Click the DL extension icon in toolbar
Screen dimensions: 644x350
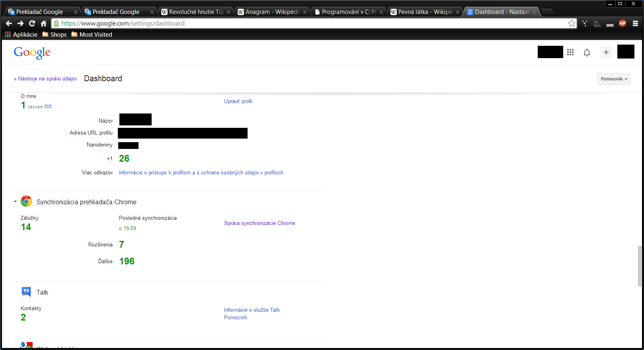(597, 23)
